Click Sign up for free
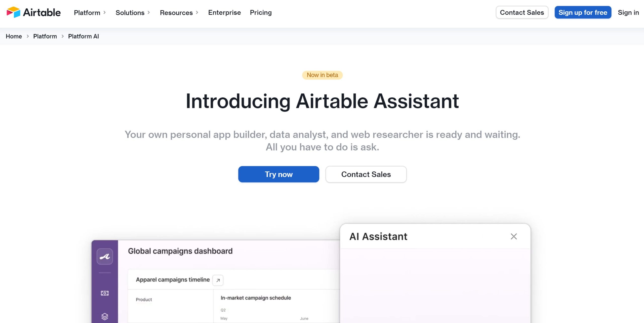Screen dimensions: 644x323 (583, 12)
